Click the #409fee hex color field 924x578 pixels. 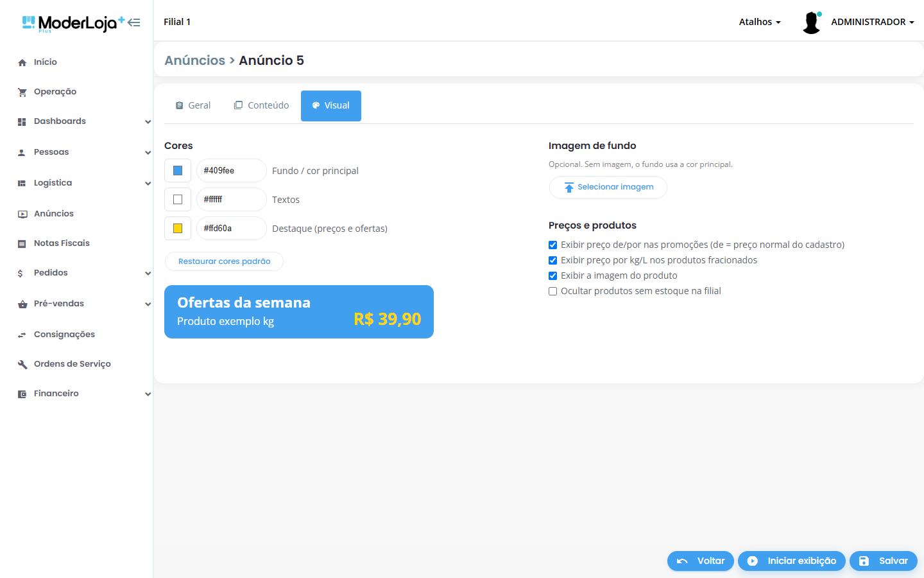point(232,171)
